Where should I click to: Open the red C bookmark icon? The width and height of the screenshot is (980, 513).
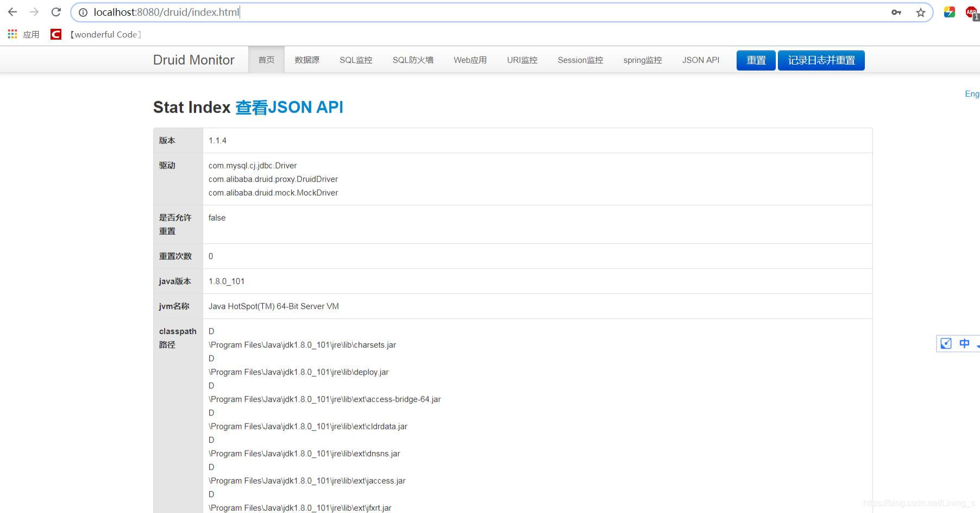pos(55,34)
